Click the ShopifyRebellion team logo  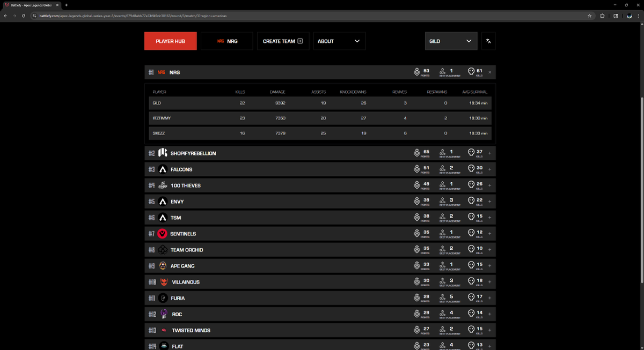(x=163, y=153)
